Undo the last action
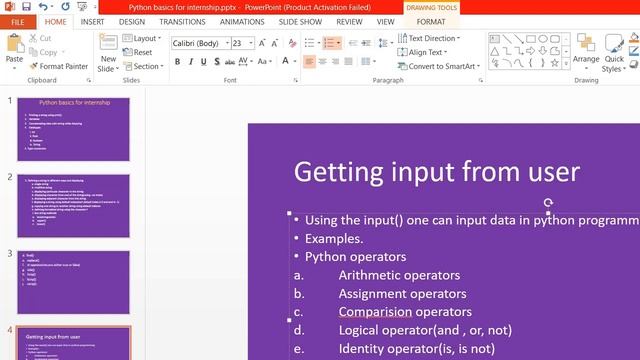The width and height of the screenshot is (640, 360). [x=43, y=7]
